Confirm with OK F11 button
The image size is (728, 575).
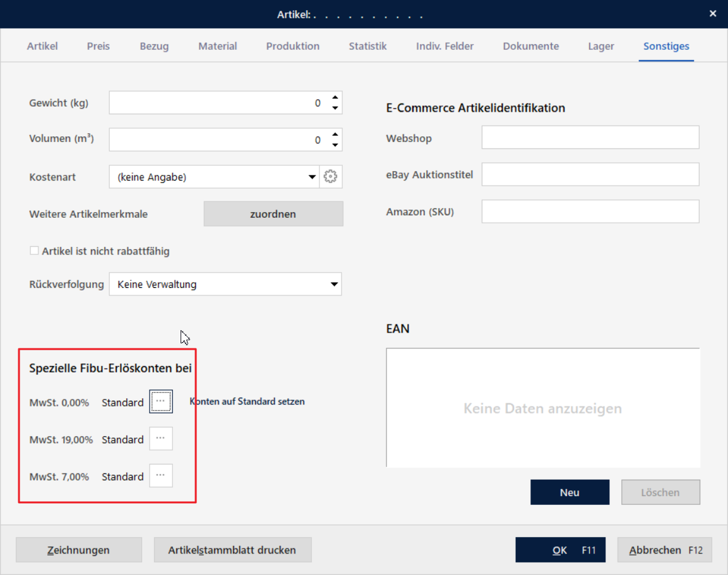pos(561,550)
